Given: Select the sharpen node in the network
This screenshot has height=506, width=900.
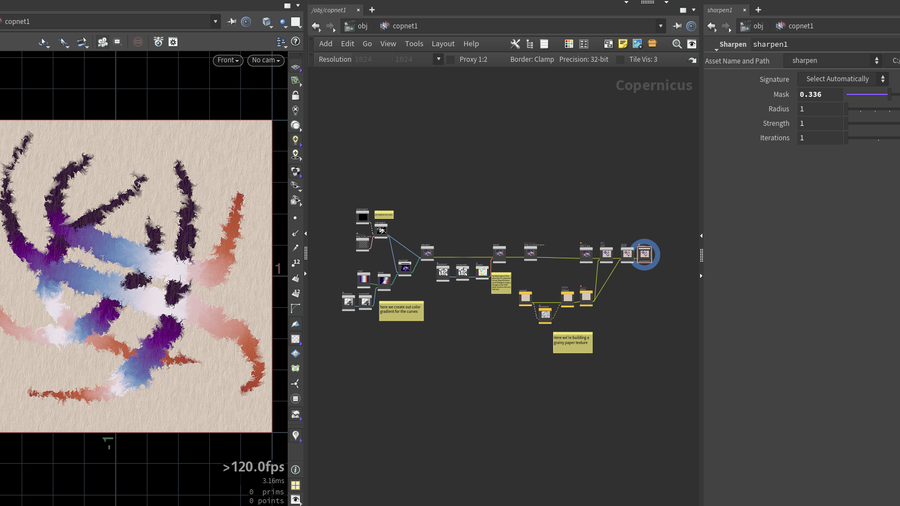Looking at the screenshot, I should point(645,254).
